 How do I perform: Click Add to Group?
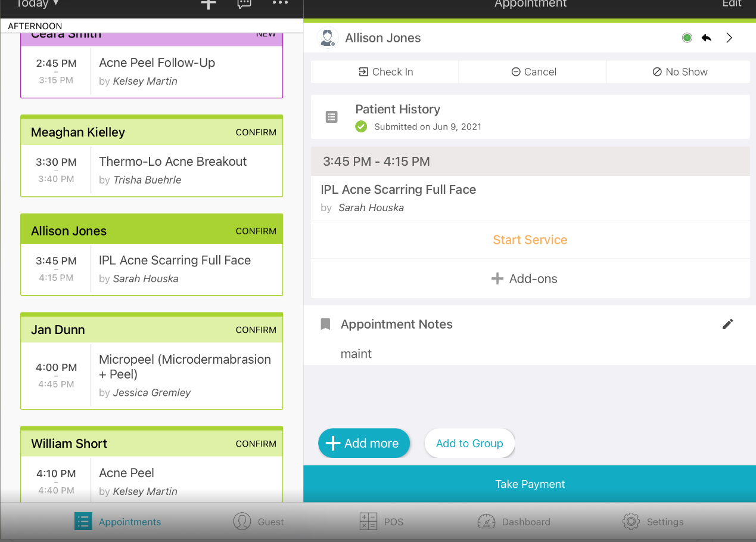[469, 443]
